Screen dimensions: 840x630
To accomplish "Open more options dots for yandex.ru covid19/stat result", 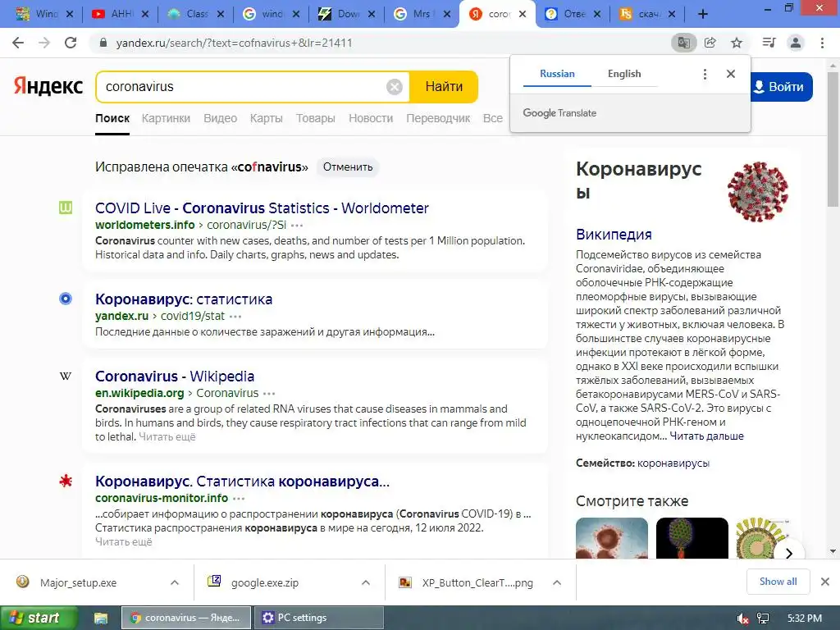I will 235,316.
